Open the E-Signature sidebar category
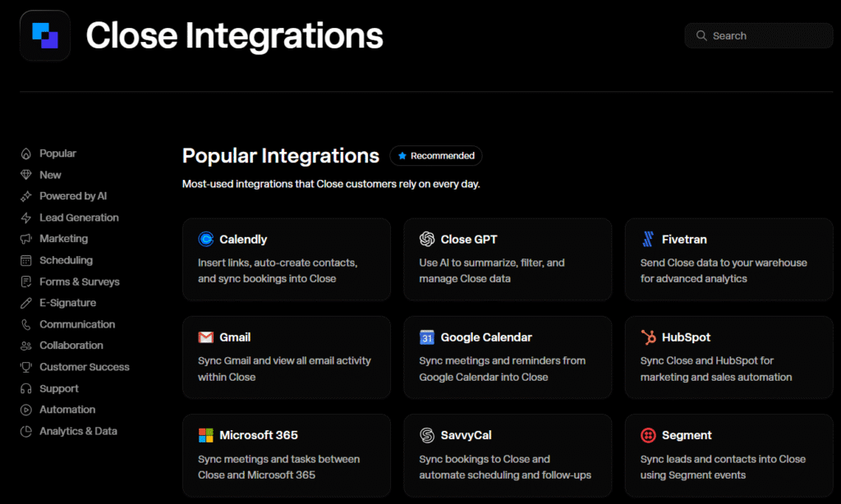 (68, 303)
